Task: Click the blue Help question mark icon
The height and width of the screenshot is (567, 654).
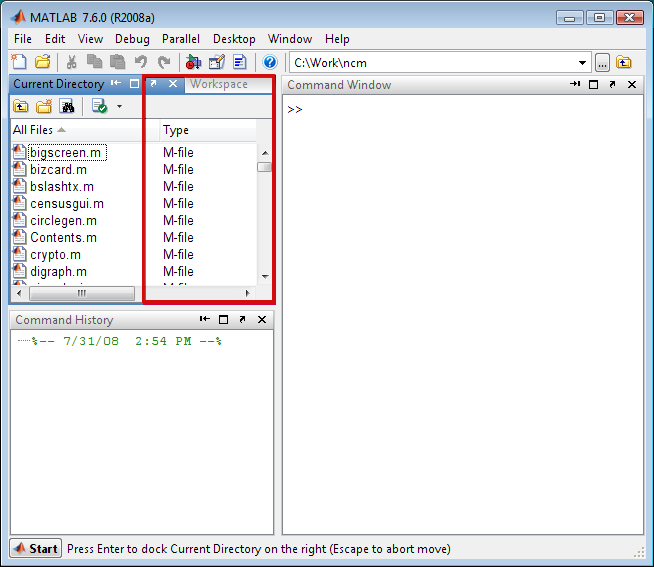Action: 269,62
